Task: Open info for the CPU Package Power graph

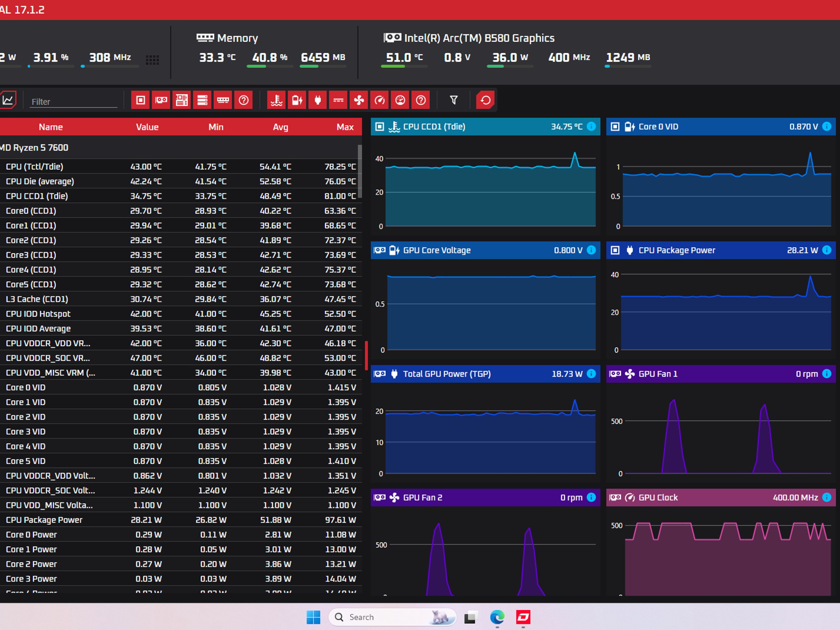Action: [x=827, y=250]
